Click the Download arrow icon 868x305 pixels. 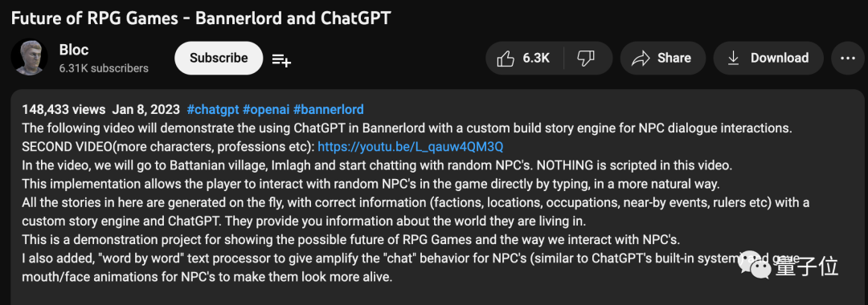pos(734,58)
